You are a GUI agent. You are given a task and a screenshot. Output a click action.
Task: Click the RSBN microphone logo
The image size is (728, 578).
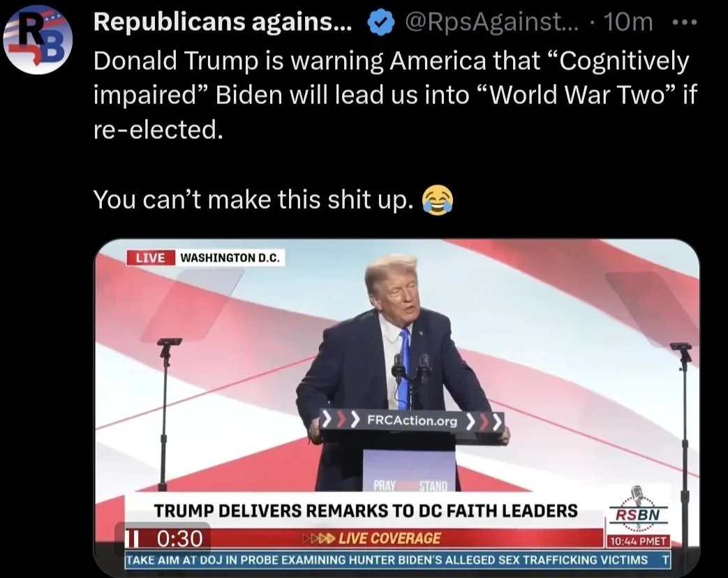pos(638,509)
